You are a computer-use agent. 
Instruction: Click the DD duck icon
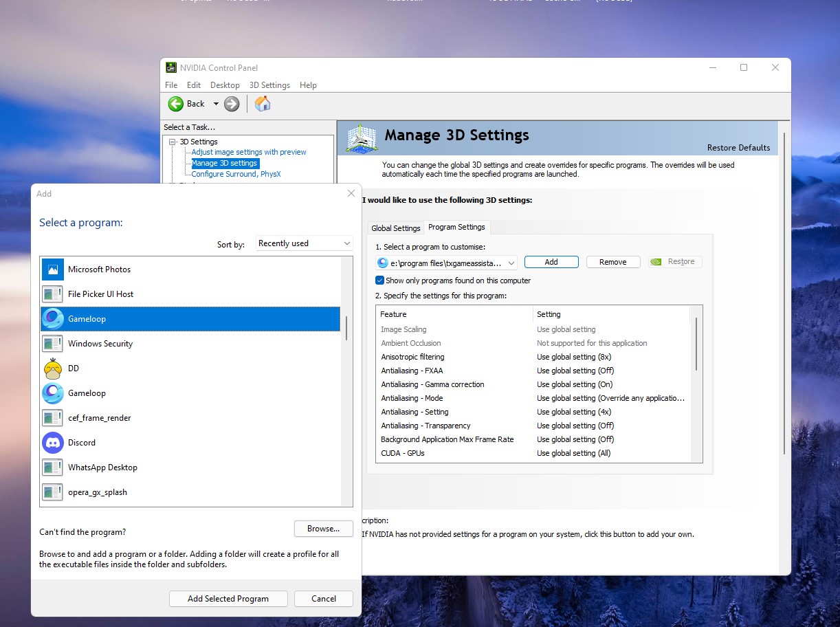coord(53,368)
